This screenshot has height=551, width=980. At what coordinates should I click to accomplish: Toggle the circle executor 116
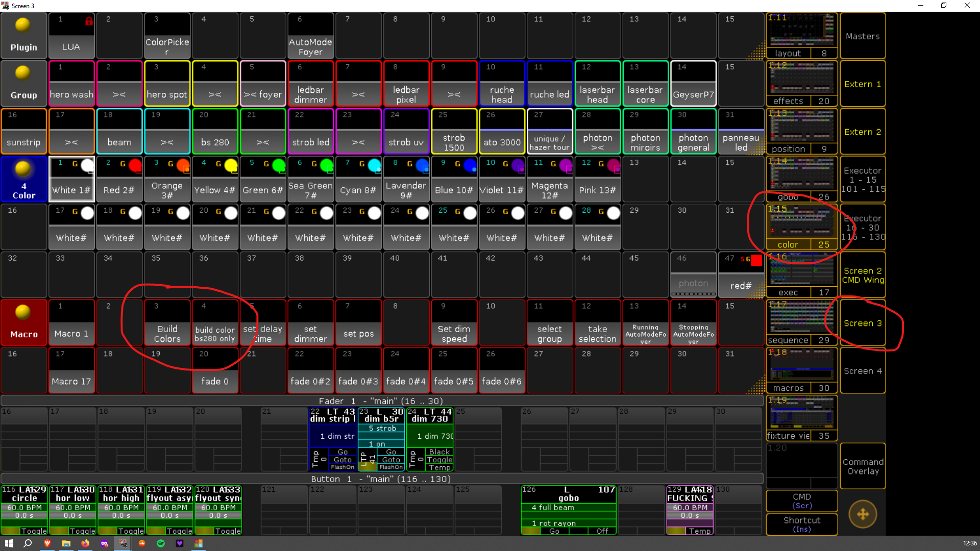[x=34, y=531]
